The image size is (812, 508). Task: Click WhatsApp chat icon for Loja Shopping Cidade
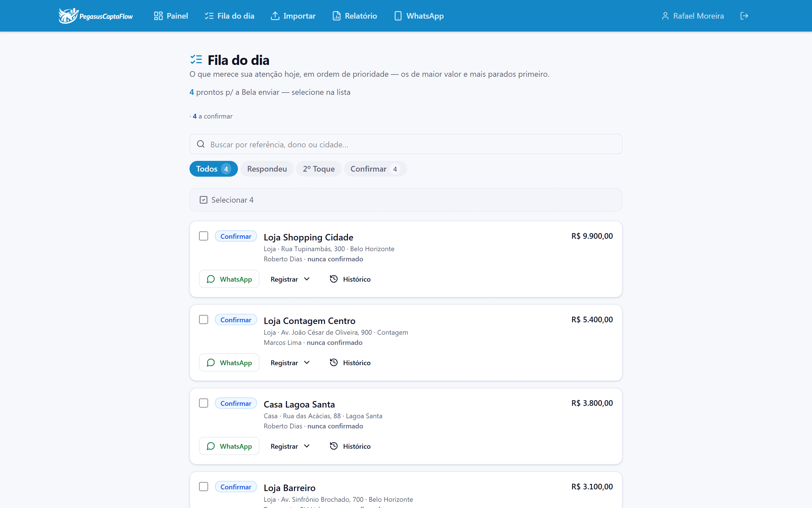point(211,279)
